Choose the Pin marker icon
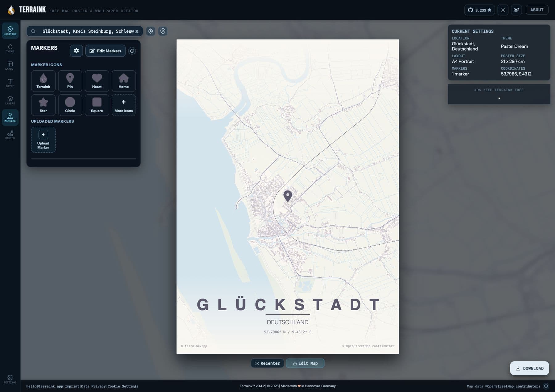Viewport: 555px width, 392px height. (70, 81)
